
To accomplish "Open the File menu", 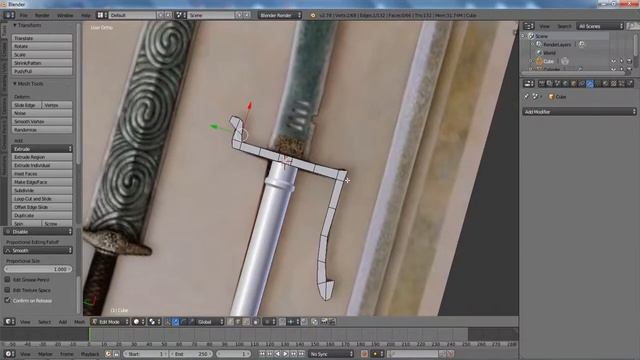I will tap(24, 15).
